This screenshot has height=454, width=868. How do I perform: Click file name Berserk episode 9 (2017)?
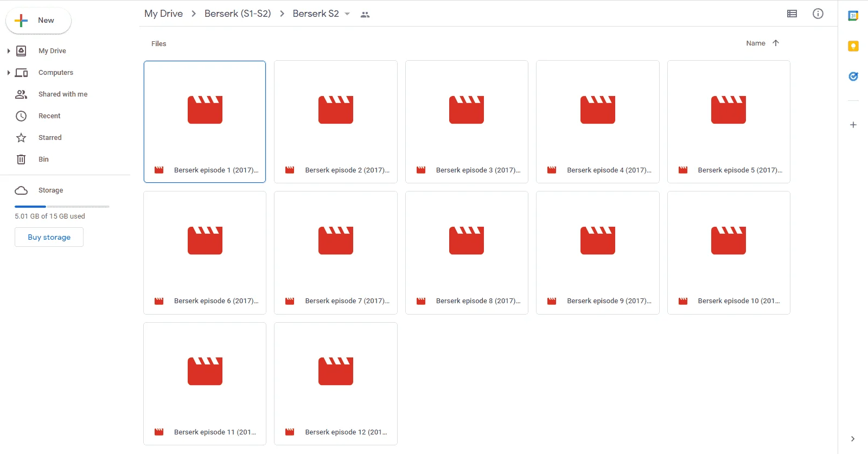[x=609, y=301]
